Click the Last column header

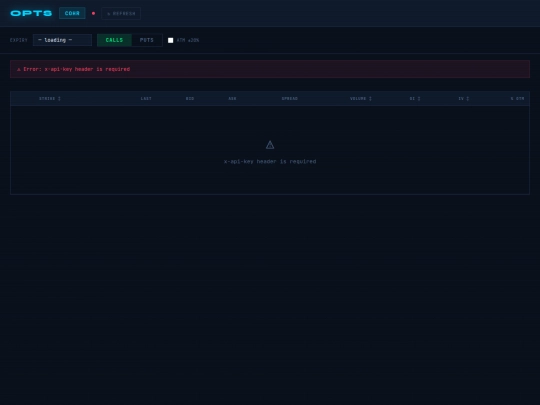146,98
